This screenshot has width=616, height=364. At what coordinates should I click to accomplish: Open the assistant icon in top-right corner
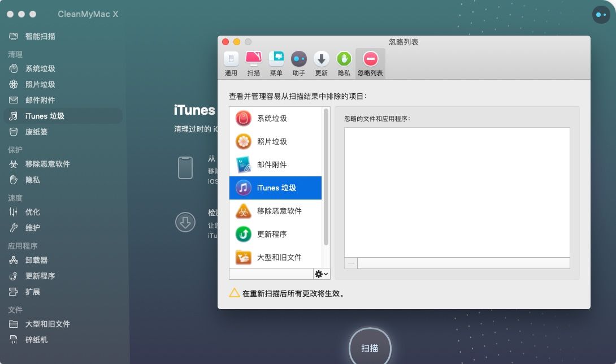click(601, 15)
